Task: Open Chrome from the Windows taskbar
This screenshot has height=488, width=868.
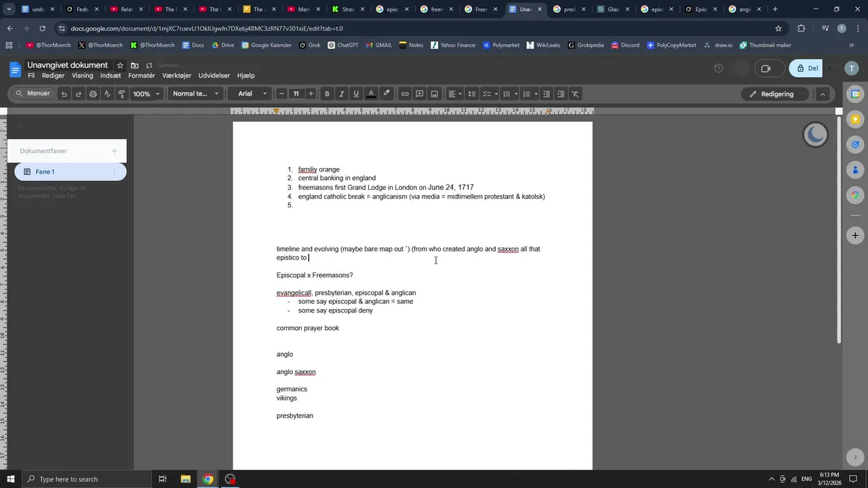Action: click(208, 479)
